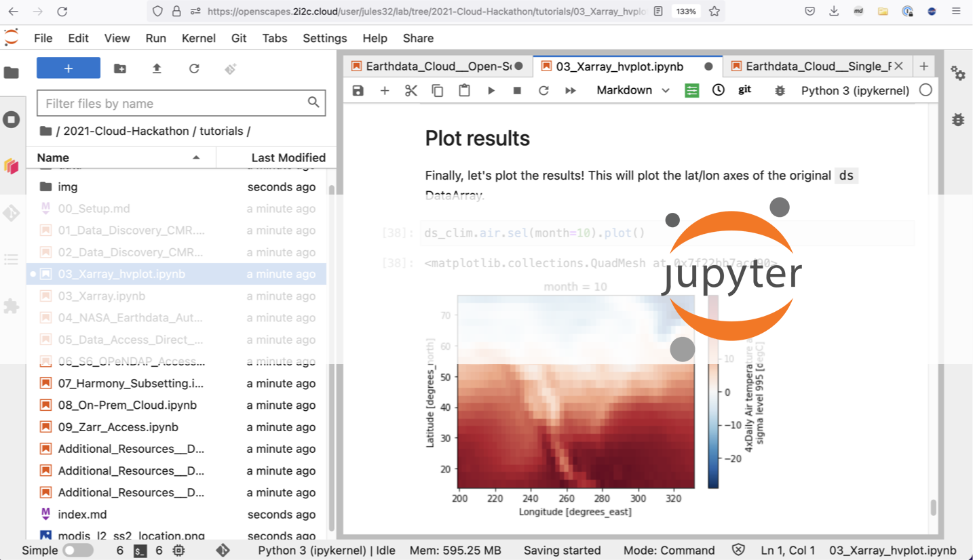Viewport: 973px width, 560px height.
Task: Open the Kernel menu
Action: 199,38
